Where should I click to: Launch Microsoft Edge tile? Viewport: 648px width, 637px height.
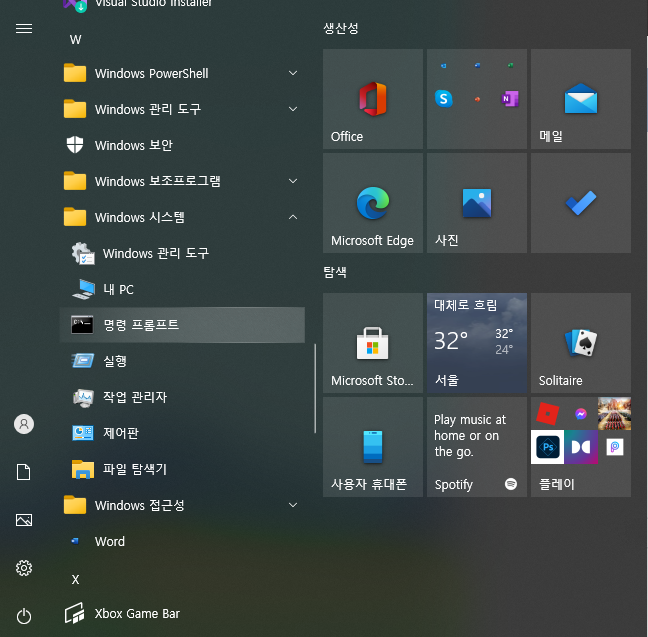pyautogui.click(x=373, y=203)
